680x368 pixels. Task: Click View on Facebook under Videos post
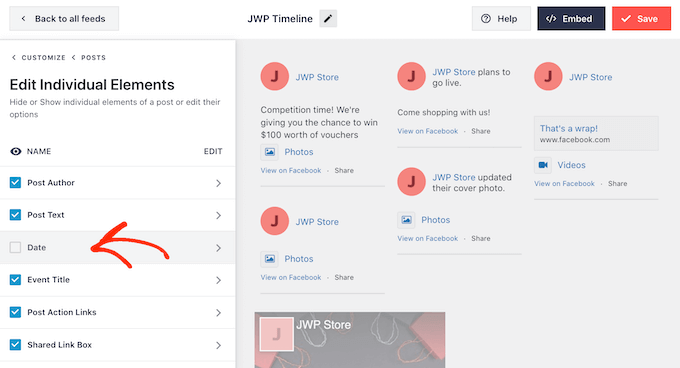[x=564, y=183]
